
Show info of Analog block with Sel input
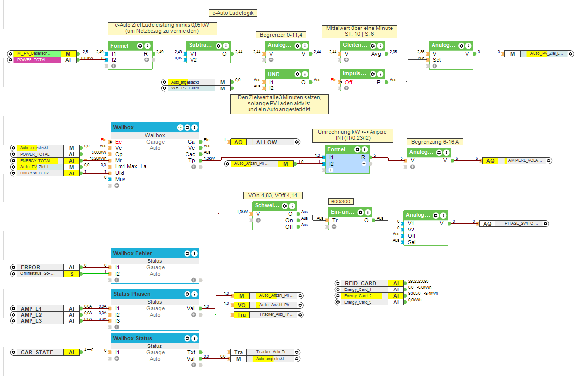click(x=443, y=216)
